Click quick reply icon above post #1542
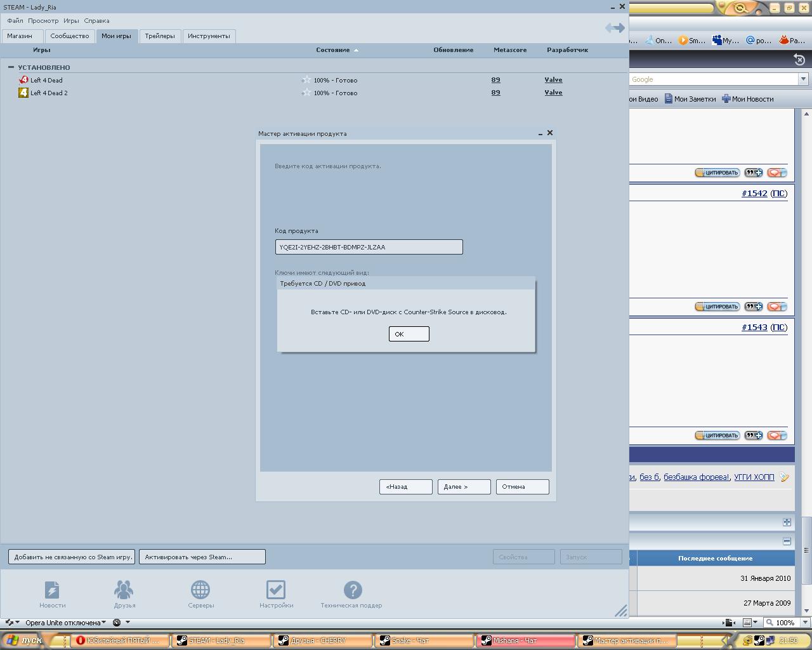812x650 pixels. pyautogui.click(x=777, y=173)
